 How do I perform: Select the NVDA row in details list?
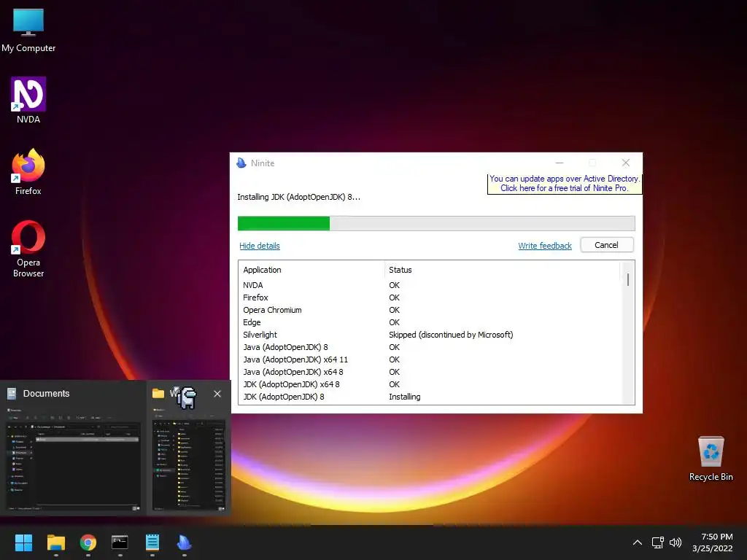(430, 285)
